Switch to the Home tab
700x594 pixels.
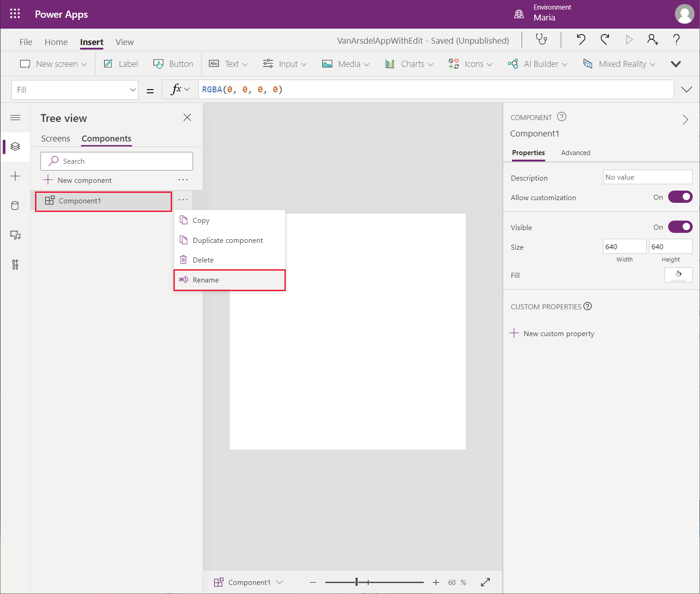56,42
